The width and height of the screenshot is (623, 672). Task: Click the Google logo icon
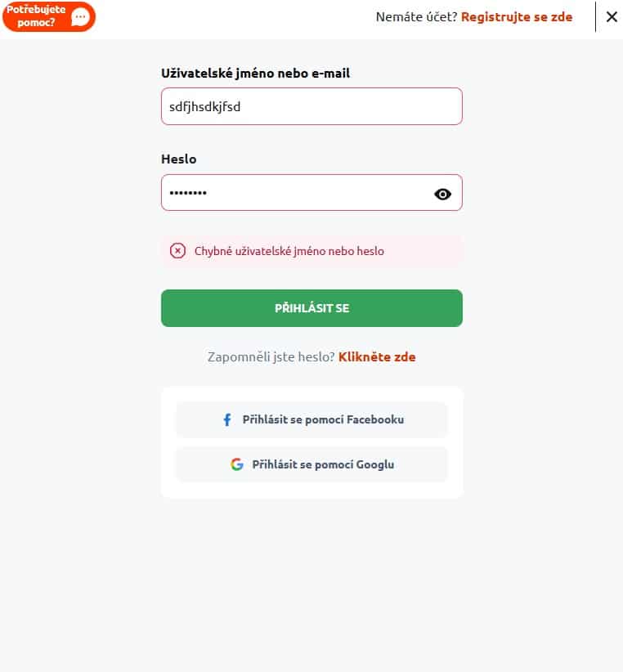coord(237,464)
